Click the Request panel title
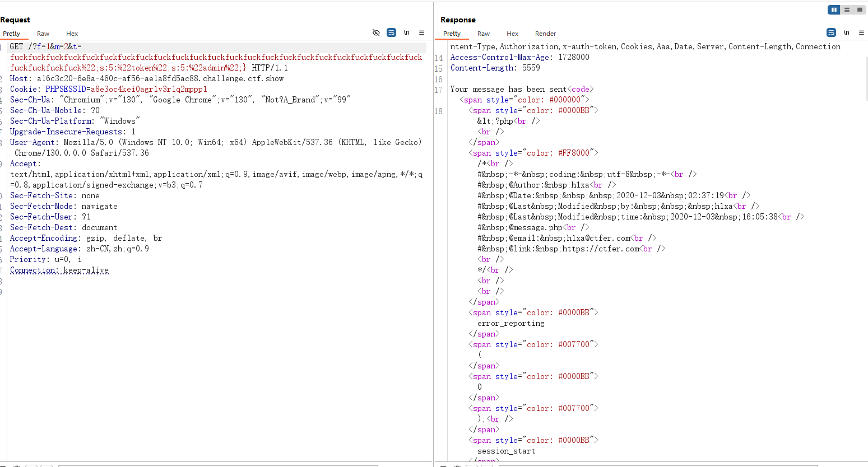Image resolution: width=868 pixels, height=467 pixels. point(15,20)
